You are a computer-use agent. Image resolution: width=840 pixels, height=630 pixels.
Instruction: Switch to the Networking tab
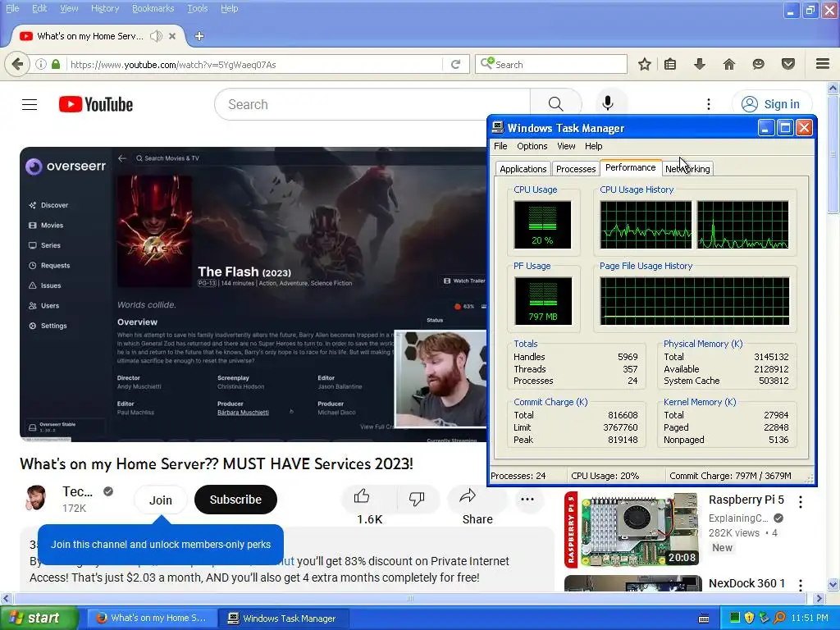tap(687, 169)
